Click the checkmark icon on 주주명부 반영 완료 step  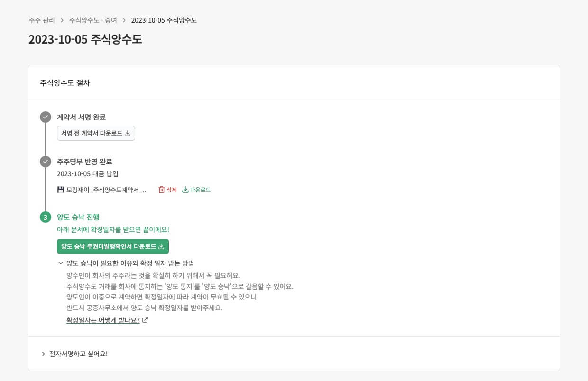[46, 161]
